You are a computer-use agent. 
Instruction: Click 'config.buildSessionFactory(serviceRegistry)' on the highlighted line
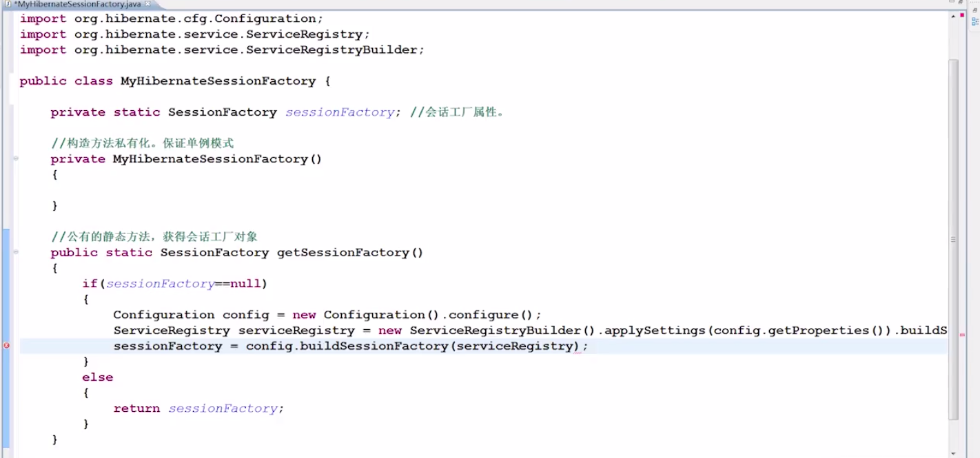414,346
